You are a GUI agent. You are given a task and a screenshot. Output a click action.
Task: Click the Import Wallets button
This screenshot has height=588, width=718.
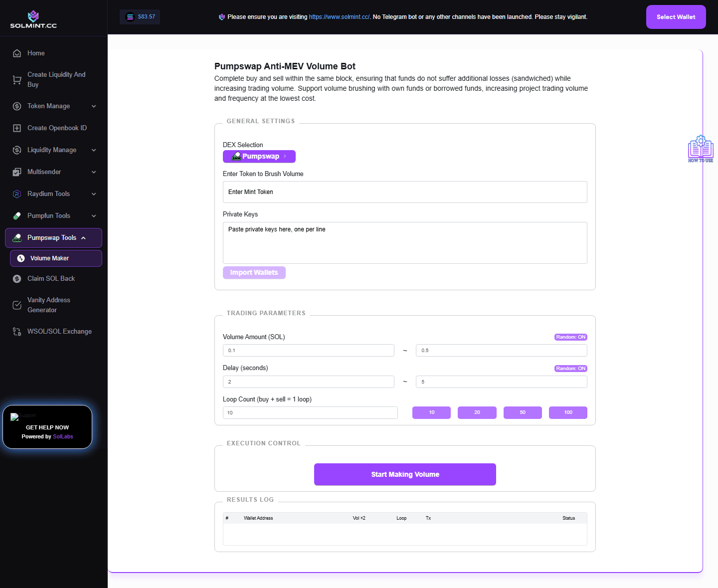254,272
